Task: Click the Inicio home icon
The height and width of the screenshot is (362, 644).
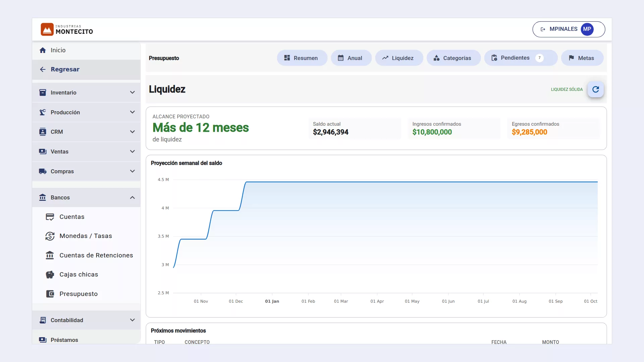Action: click(43, 50)
